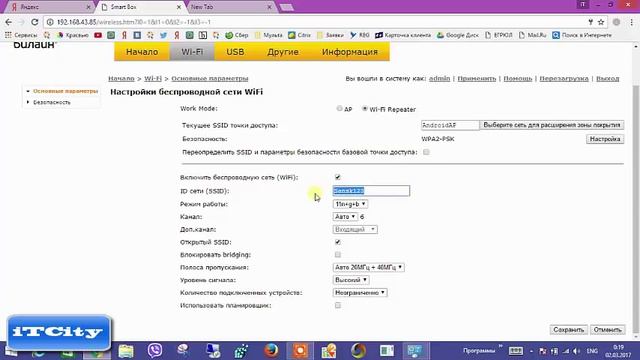Click the Сохранить button
The image size is (640, 360).
[568, 330]
